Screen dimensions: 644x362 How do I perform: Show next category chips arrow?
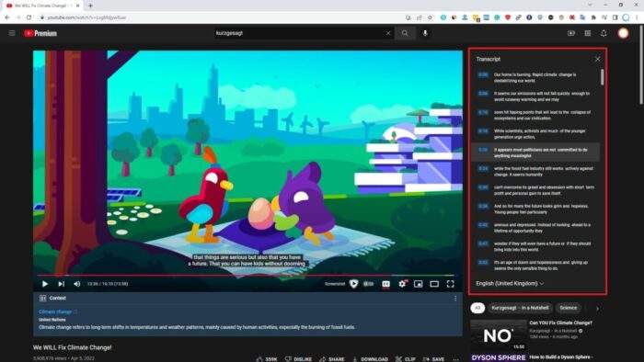(598, 309)
